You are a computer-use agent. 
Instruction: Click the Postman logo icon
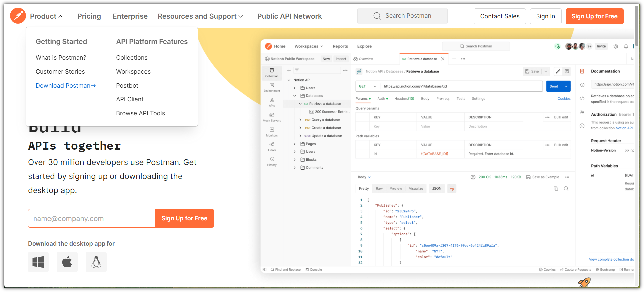18,16
